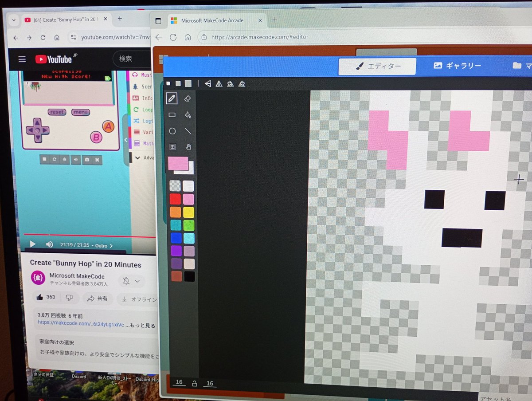Click the YouTube logo
The image size is (532, 401).
point(56,59)
